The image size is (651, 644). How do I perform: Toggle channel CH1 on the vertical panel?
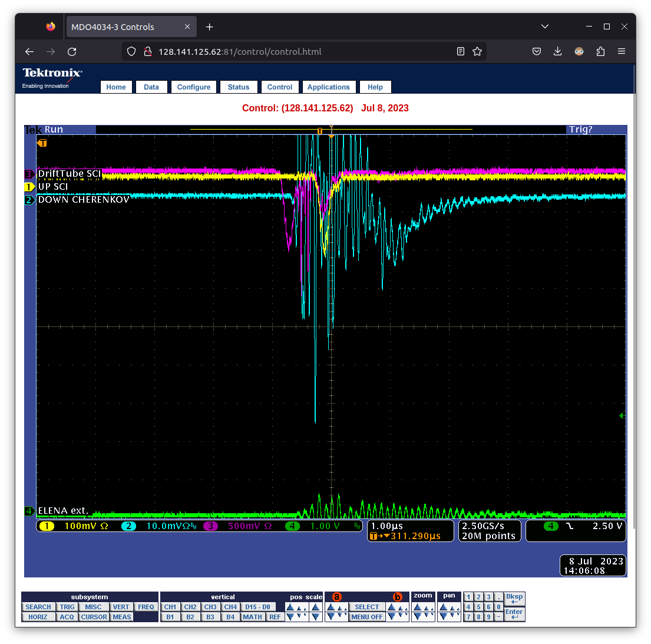[x=170, y=607]
